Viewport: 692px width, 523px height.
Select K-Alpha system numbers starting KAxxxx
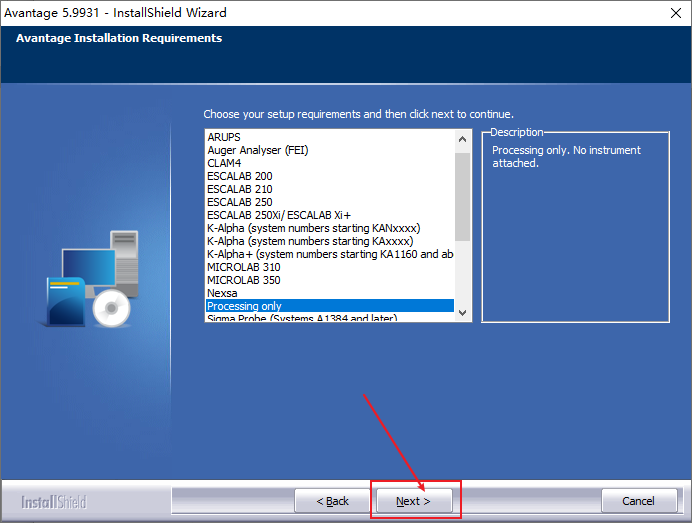coord(330,241)
